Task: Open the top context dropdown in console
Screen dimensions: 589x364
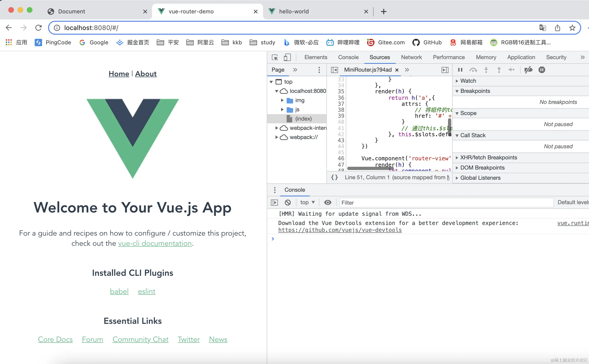Action: pyautogui.click(x=307, y=203)
